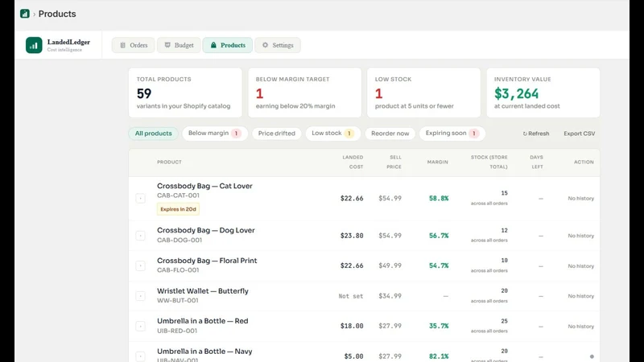The height and width of the screenshot is (362, 644).
Task: Click the Total Products card
Action: click(x=185, y=93)
